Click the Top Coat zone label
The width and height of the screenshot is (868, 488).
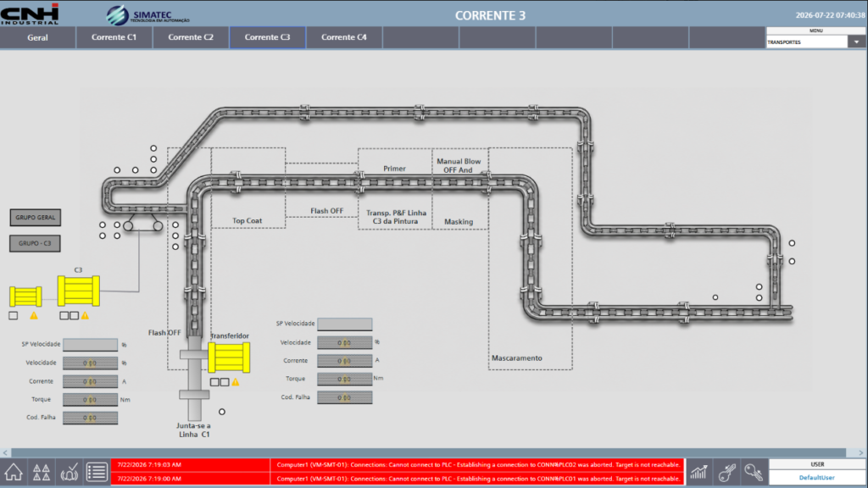(x=247, y=221)
